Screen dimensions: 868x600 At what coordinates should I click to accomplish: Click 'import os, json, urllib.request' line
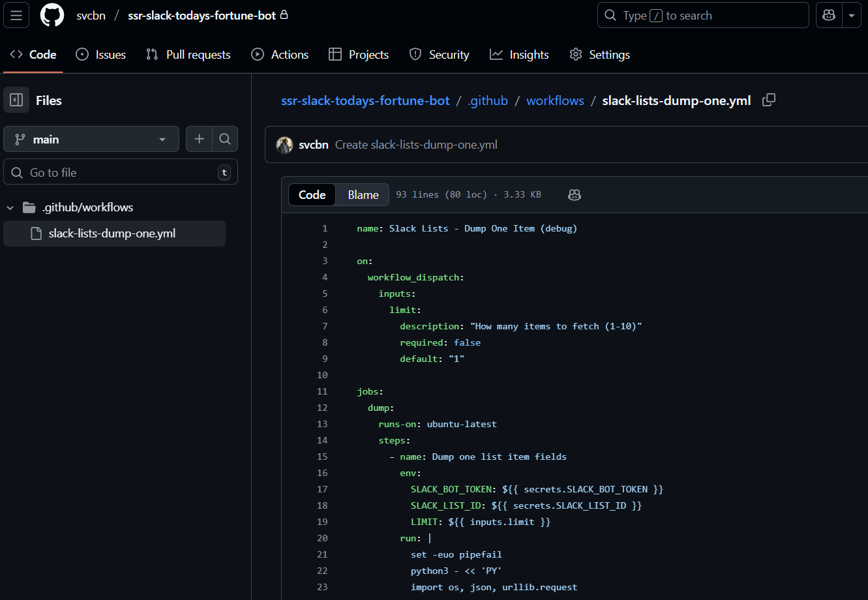point(494,587)
